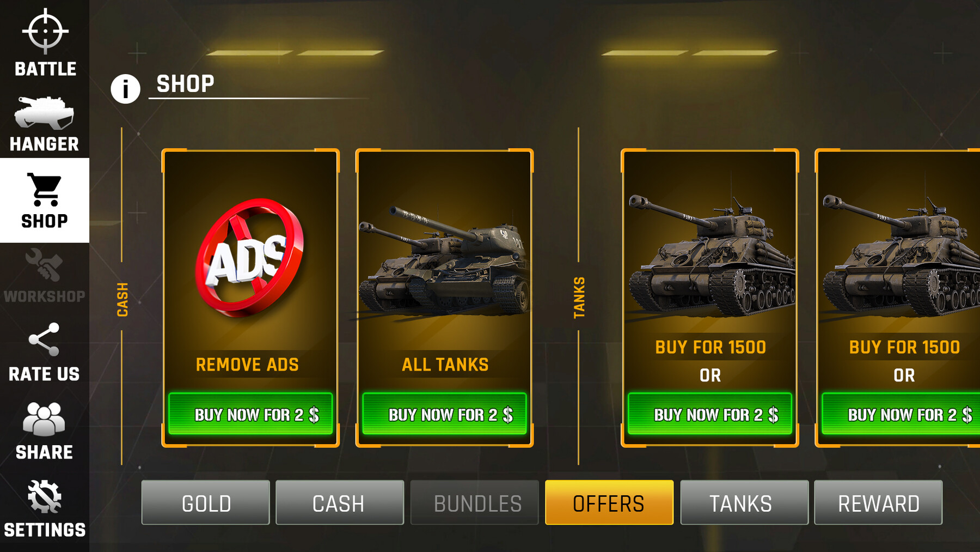
Task: Select Buy For 1500 on first tank
Action: point(710,347)
